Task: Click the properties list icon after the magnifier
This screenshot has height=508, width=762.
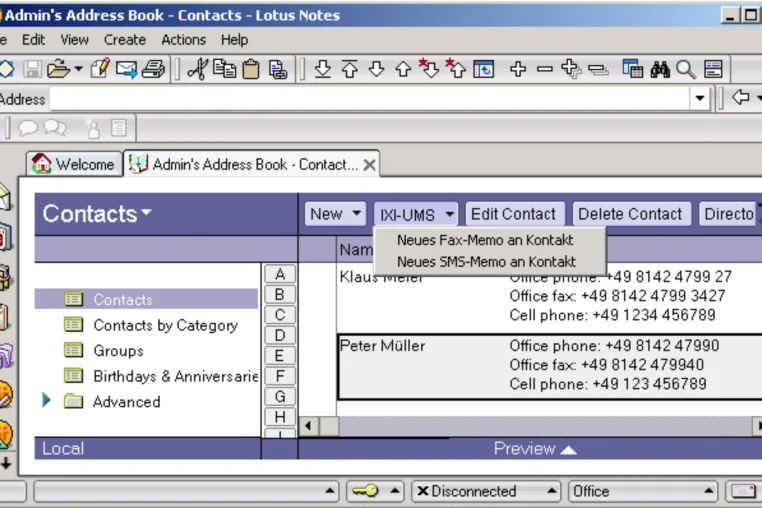Action: coord(713,69)
